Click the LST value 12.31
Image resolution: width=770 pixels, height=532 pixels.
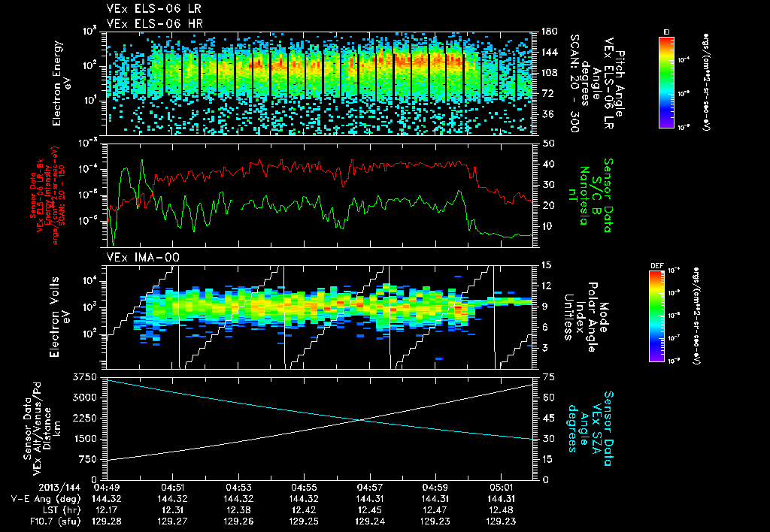[x=172, y=510]
